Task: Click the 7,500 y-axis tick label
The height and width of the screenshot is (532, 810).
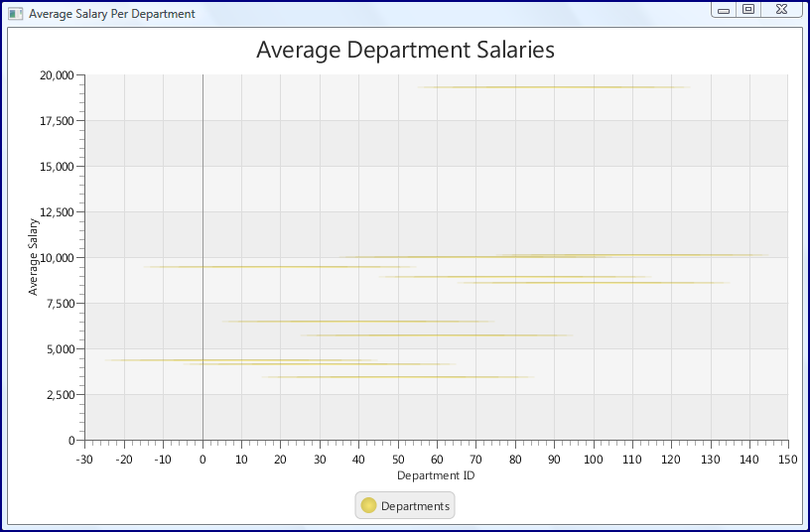Action: (x=61, y=304)
